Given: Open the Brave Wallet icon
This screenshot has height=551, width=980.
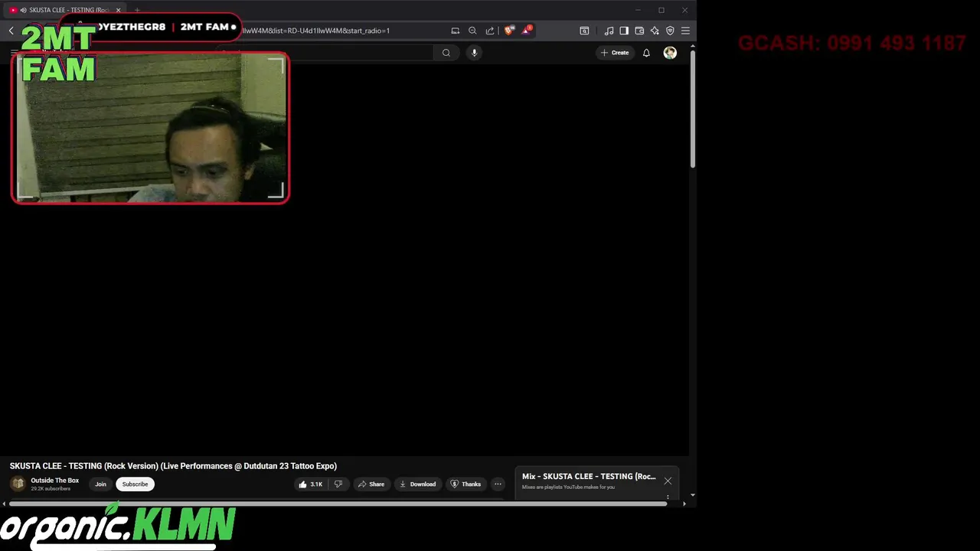Looking at the screenshot, I should coord(639,31).
